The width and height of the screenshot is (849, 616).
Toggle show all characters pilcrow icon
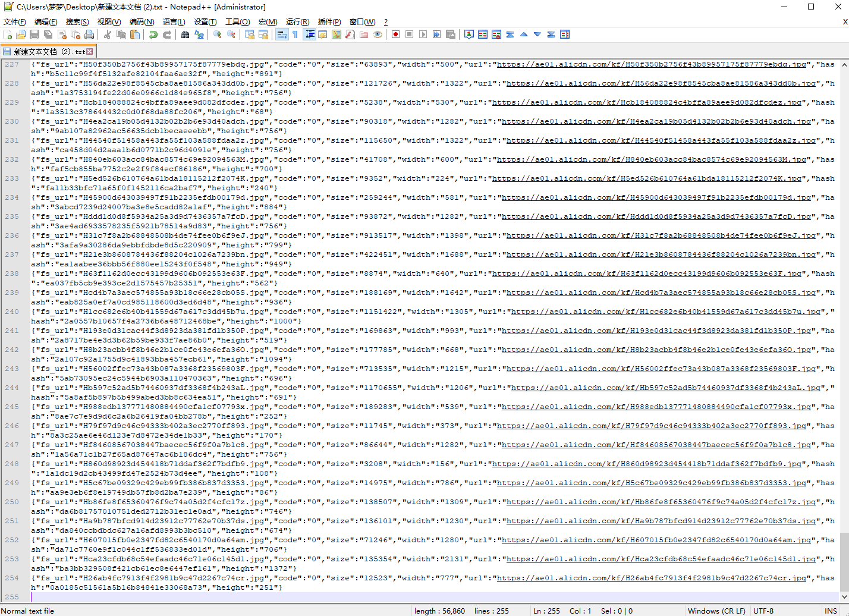point(295,34)
